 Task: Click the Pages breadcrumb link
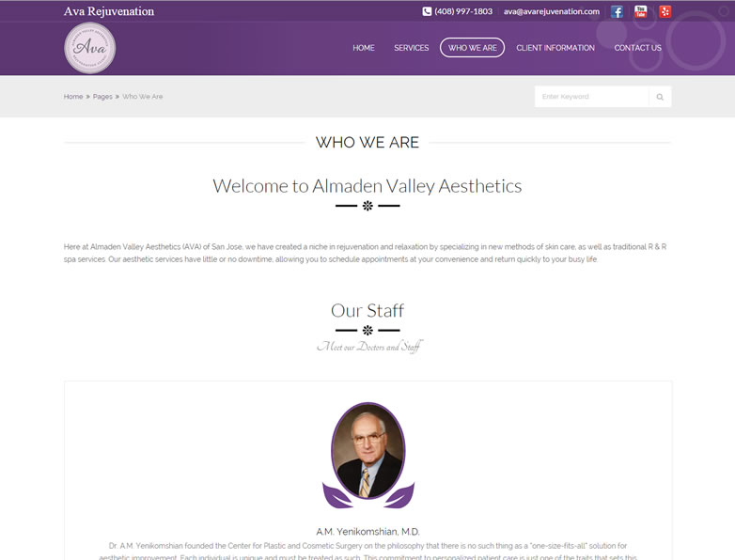coord(102,97)
